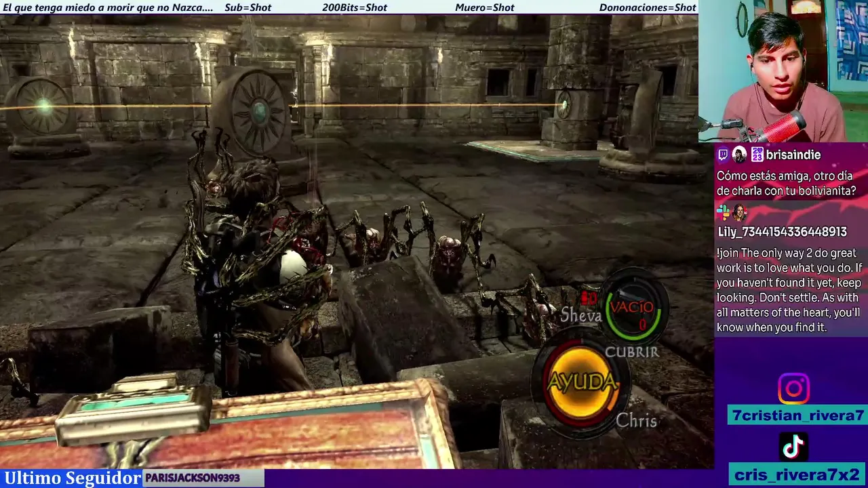Click the Sheva partner name label
The width and height of the screenshot is (868, 488).
point(580,315)
